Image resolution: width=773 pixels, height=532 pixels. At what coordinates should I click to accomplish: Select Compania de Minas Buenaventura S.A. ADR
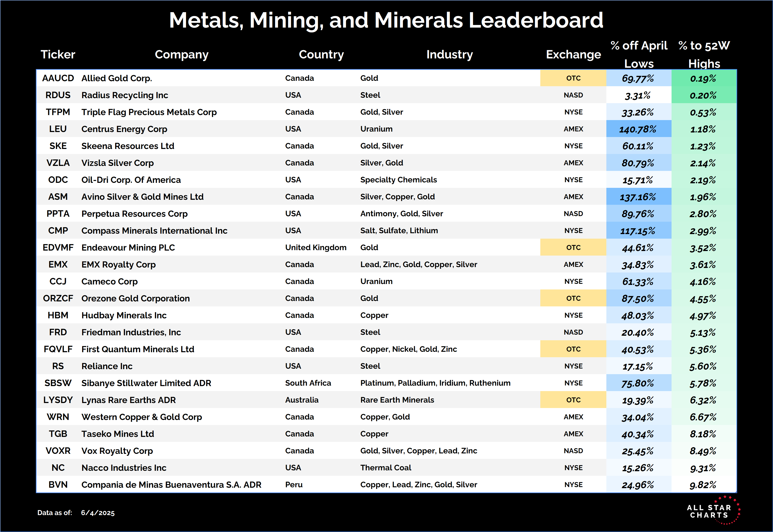(171, 485)
